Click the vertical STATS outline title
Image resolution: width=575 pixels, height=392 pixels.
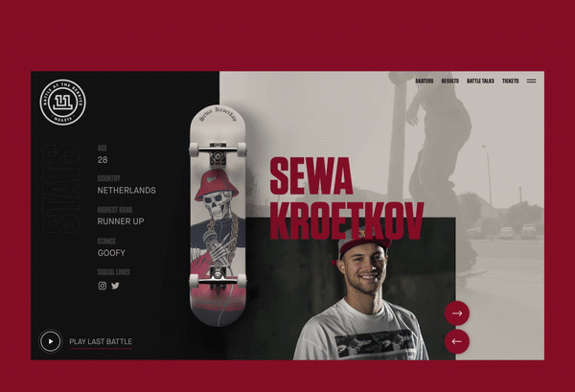60,189
